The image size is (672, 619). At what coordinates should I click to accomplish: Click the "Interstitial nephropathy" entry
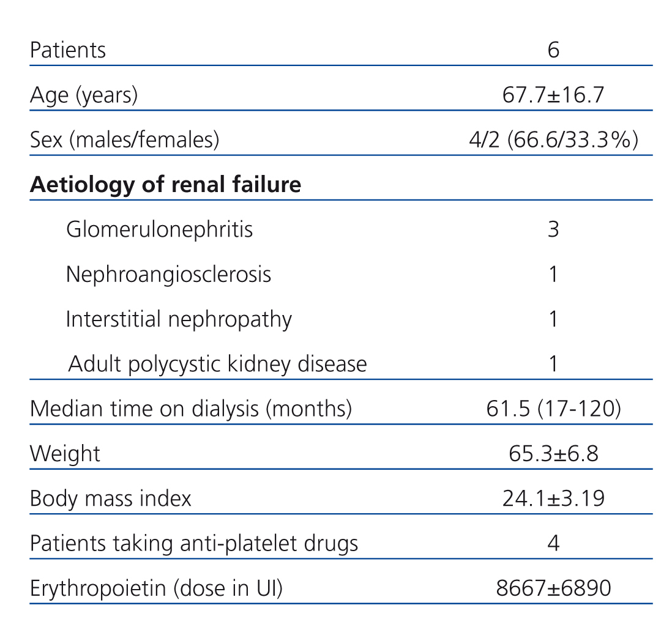pos(179,319)
